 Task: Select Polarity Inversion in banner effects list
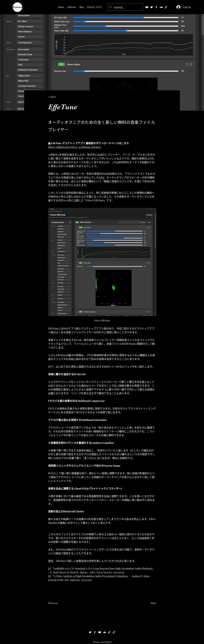tap(30, 27)
